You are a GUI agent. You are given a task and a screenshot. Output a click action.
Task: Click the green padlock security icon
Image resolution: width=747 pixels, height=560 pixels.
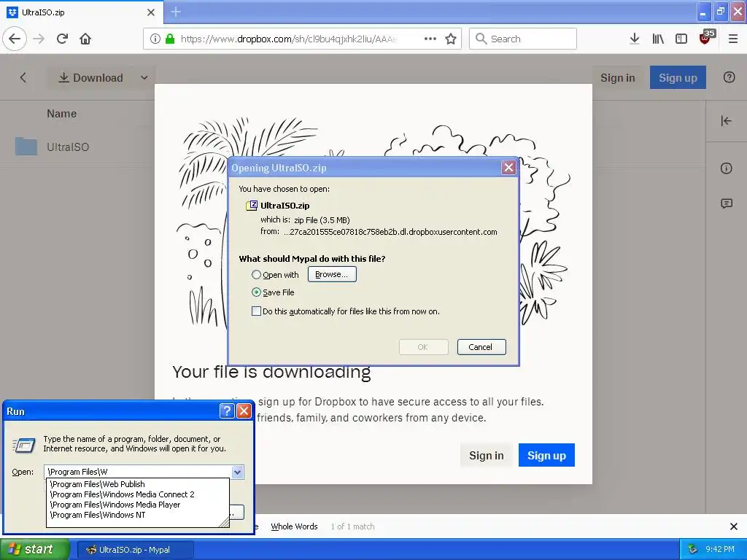click(x=169, y=39)
